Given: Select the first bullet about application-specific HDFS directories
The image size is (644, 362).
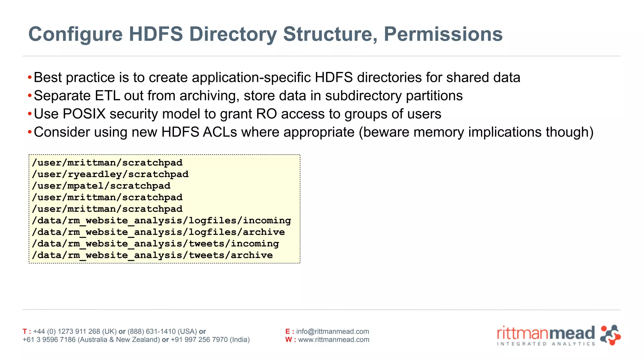Looking at the screenshot, I should pos(277,78).
